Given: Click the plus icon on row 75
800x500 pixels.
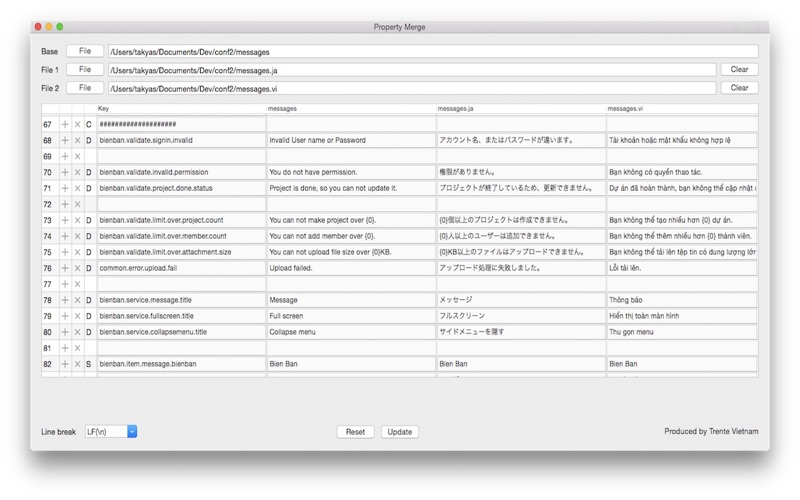Looking at the screenshot, I should pos(65,252).
